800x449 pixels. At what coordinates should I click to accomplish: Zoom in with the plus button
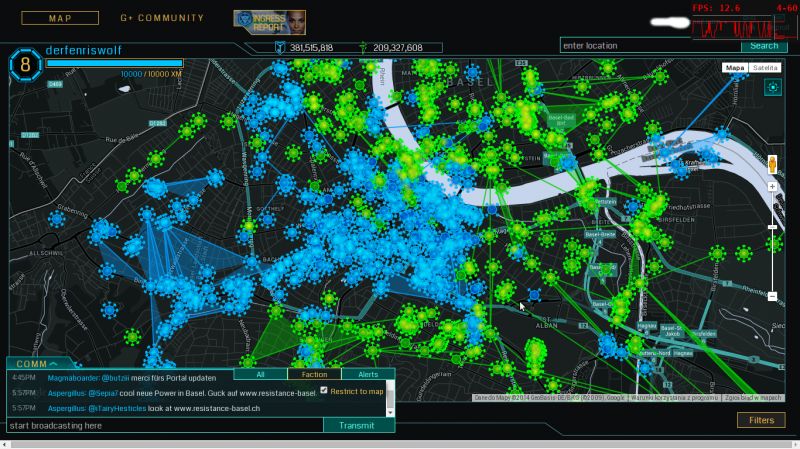(772, 187)
